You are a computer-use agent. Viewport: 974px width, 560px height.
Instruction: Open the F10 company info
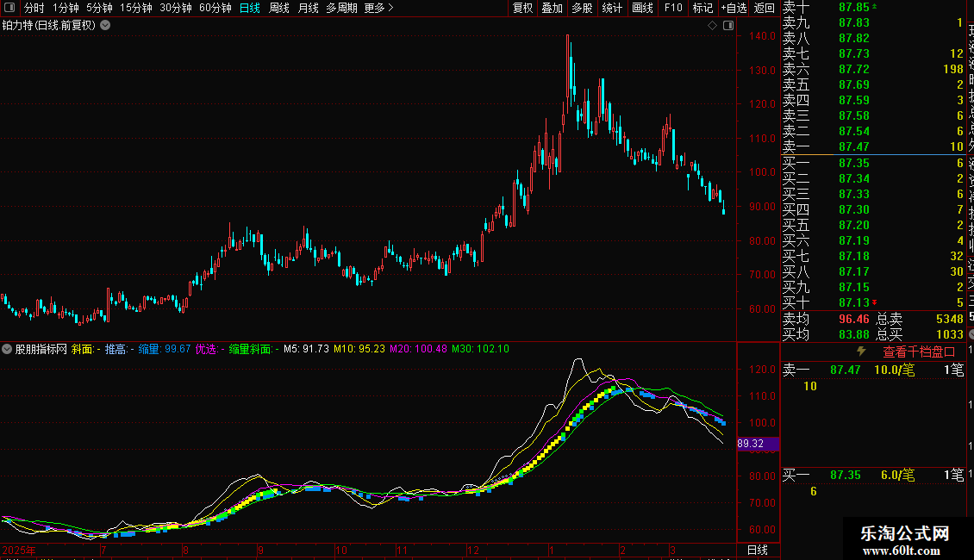coord(672,8)
